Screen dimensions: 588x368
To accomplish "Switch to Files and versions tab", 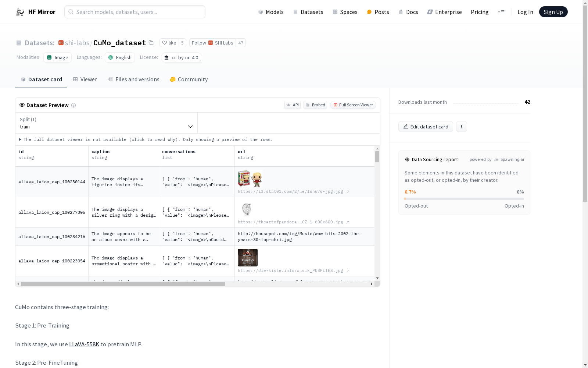I will pyautogui.click(x=133, y=79).
